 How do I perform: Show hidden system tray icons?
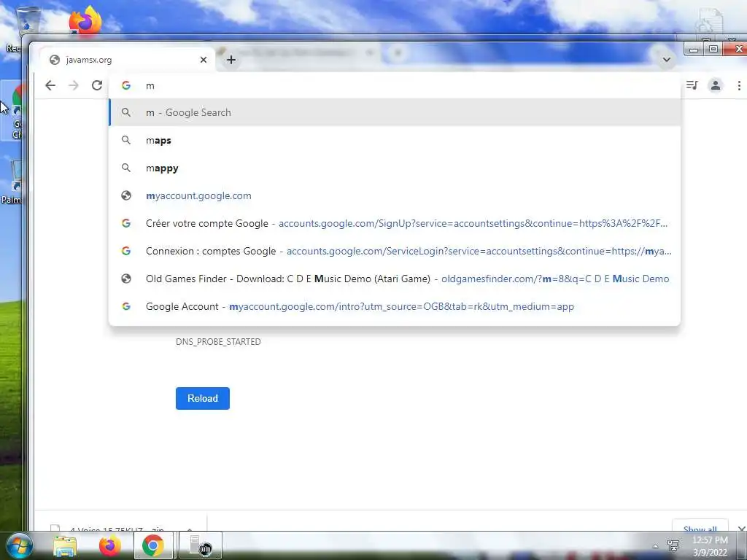coord(656,546)
